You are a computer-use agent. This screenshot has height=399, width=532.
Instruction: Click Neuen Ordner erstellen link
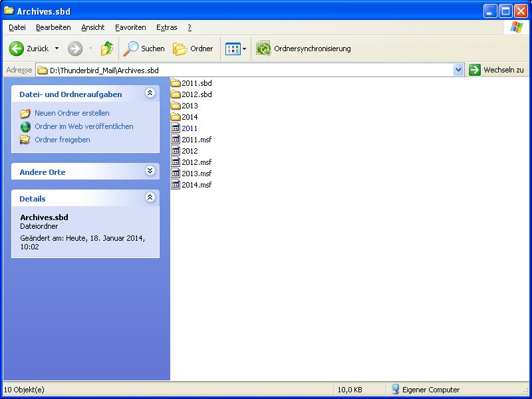coord(72,113)
